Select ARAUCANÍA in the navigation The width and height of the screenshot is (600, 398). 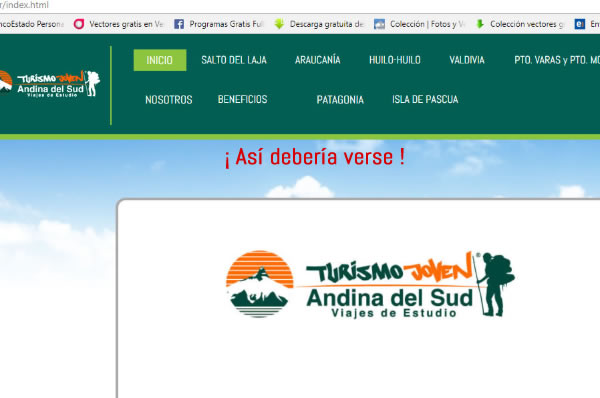coord(317,60)
